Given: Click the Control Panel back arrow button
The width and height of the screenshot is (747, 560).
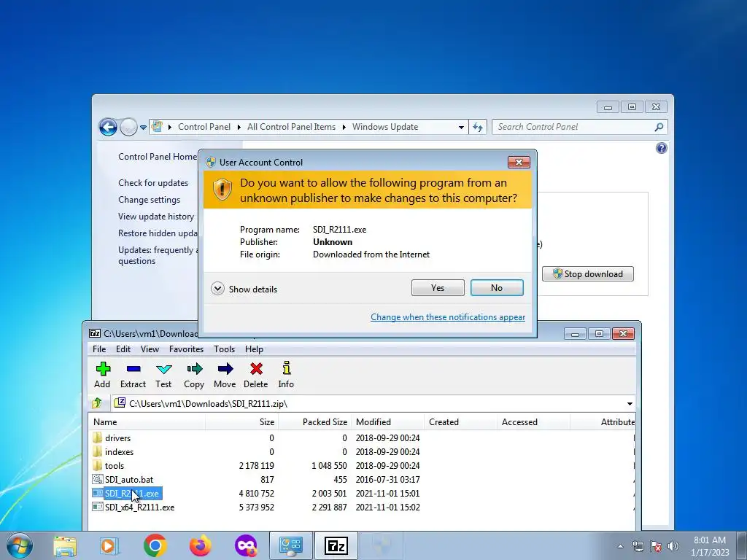Looking at the screenshot, I should click(108, 127).
